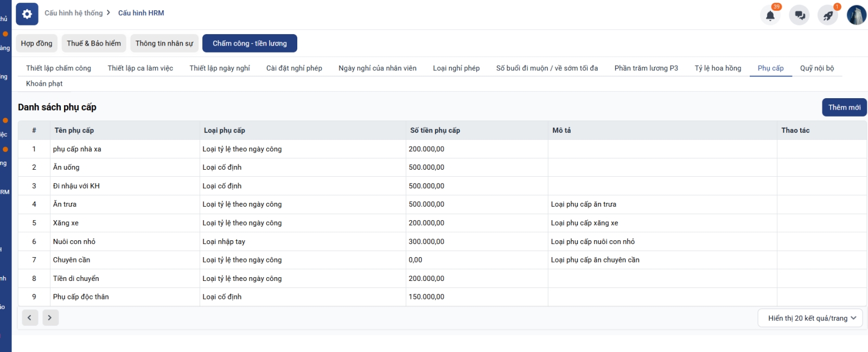This screenshot has width=868, height=352.
Task: Select the Thông tin nhân sự tab
Action: (164, 43)
